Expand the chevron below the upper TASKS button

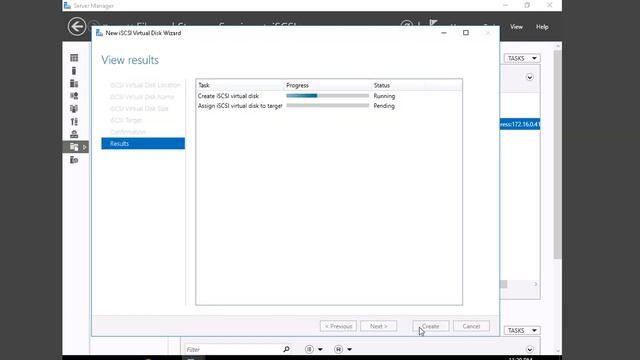coord(529,77)
